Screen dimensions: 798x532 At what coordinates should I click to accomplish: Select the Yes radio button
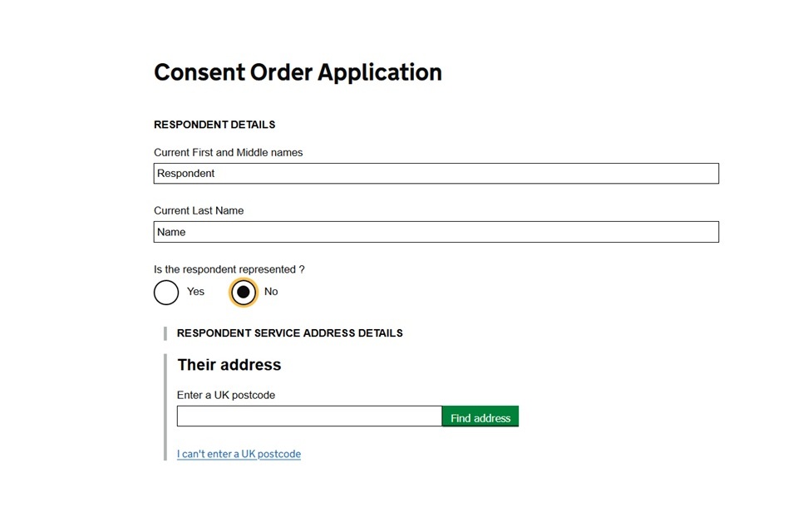point(166,292)
